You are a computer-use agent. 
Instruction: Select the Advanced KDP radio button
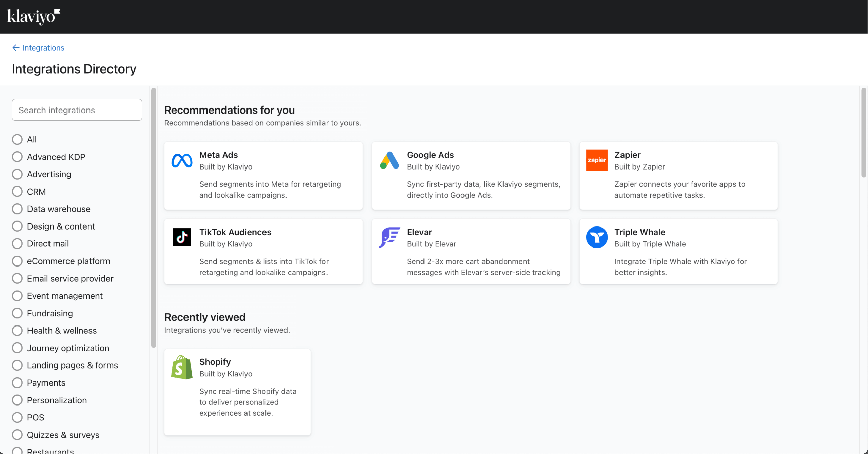(x=17, y=157)
